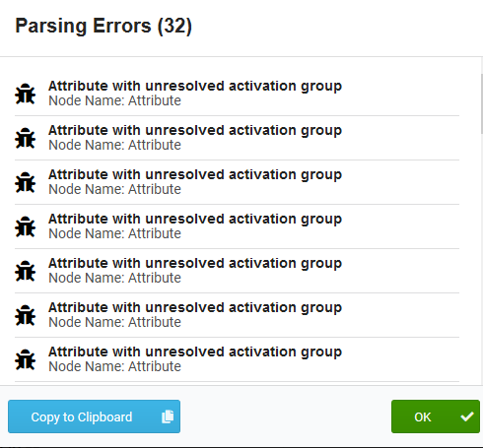This screenshot has height=448, width=483.
Task: Select third unresolved activation group error title
Action: (195, 175)
